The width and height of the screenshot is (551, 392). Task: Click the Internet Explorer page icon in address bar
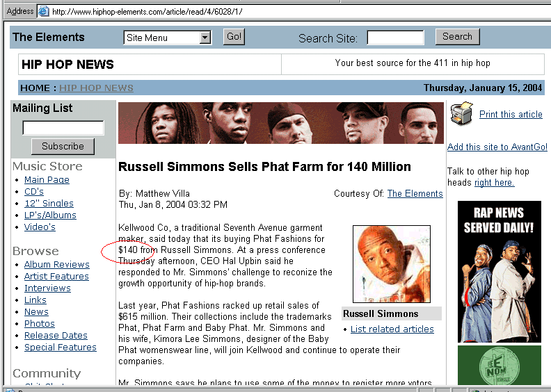pyautogui.click(x=44, y=11)
